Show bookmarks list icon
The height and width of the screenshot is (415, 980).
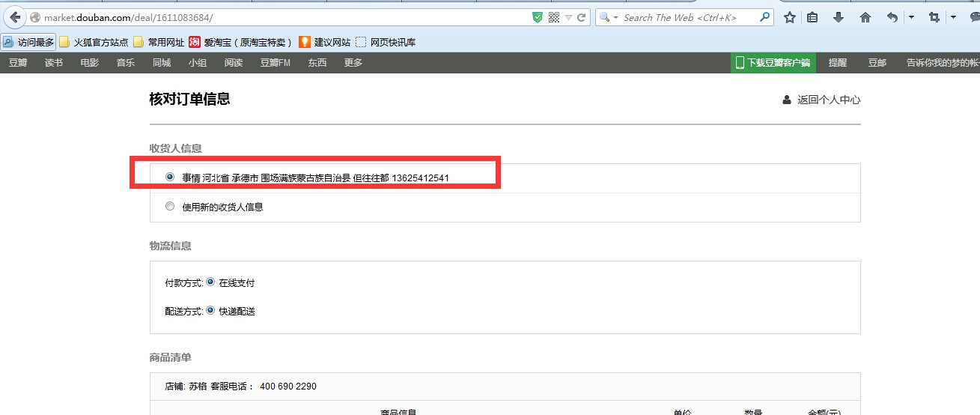812,17
